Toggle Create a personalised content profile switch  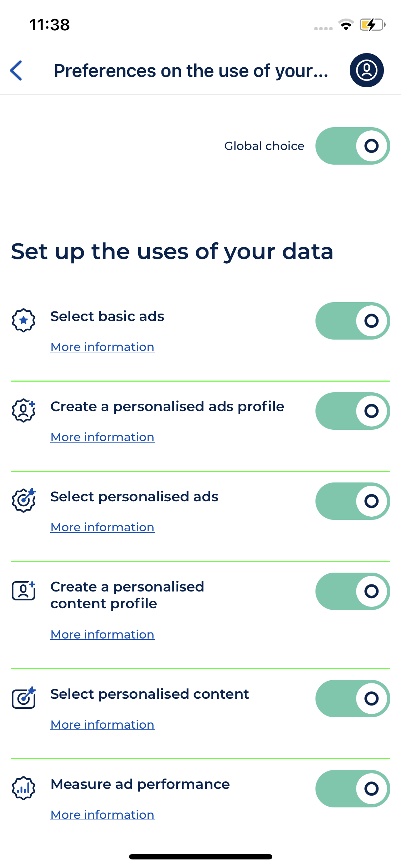353,591
